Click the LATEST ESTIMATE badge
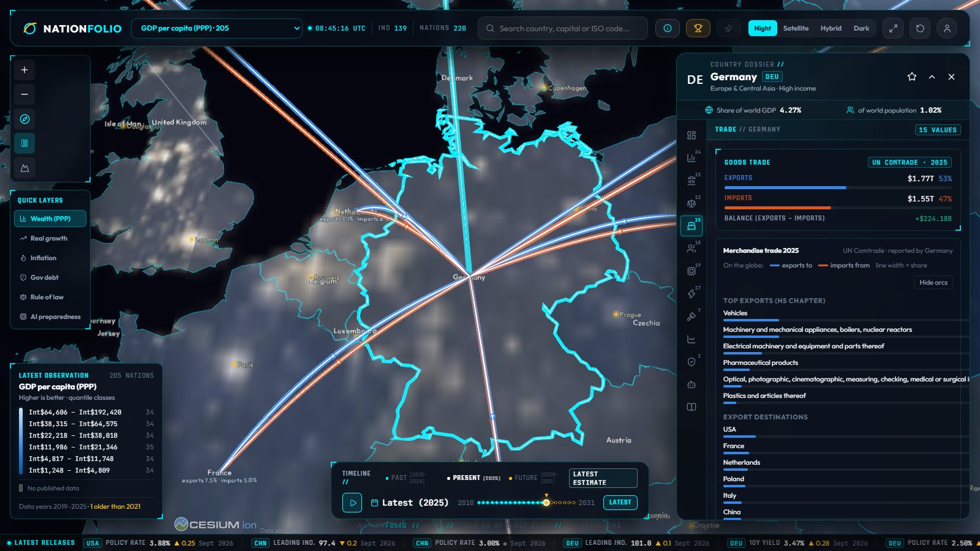 tap(603, 478)
